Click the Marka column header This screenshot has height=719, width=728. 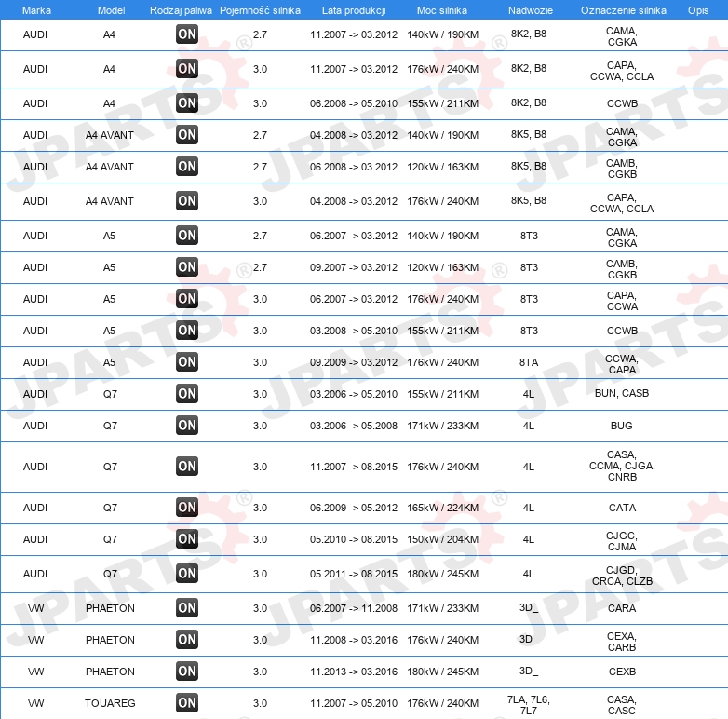point(36,10)
